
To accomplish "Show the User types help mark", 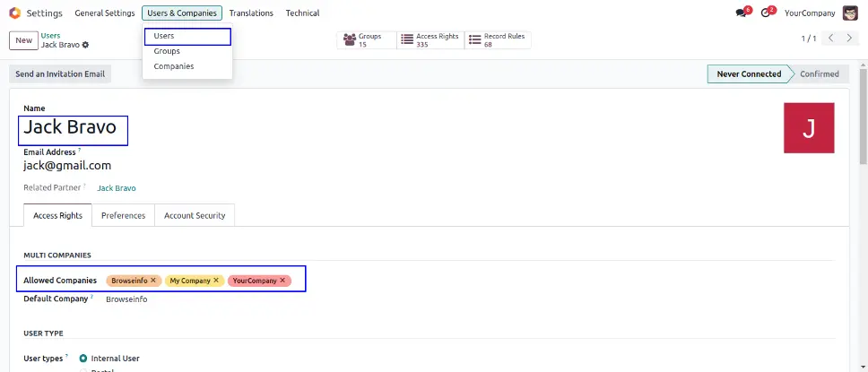I will pyautogui.click(x=67, y=356).
